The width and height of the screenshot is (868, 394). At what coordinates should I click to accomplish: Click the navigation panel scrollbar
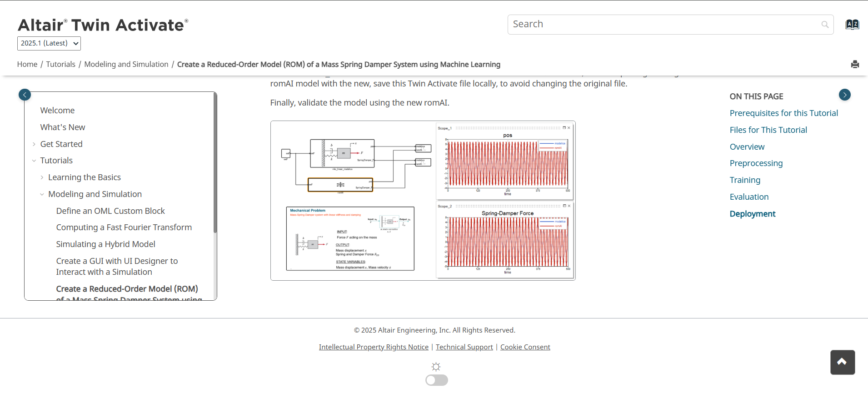tap(215, 163)
